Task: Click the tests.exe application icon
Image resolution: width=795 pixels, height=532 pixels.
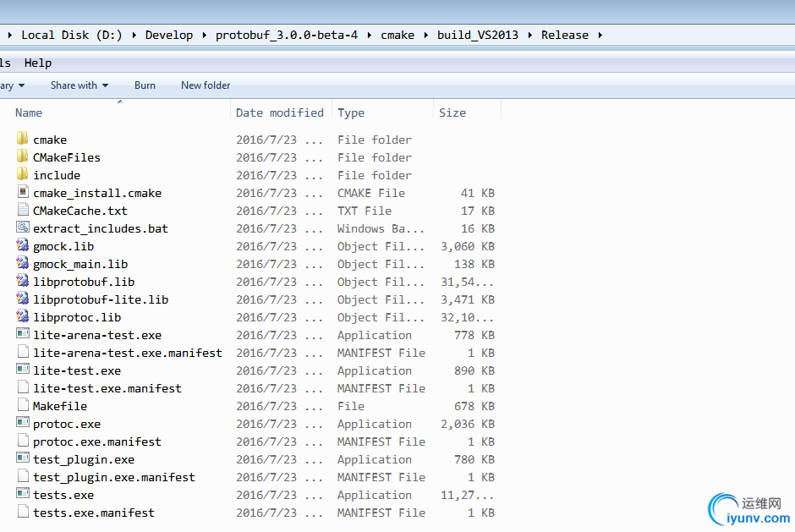Action: 22,493
